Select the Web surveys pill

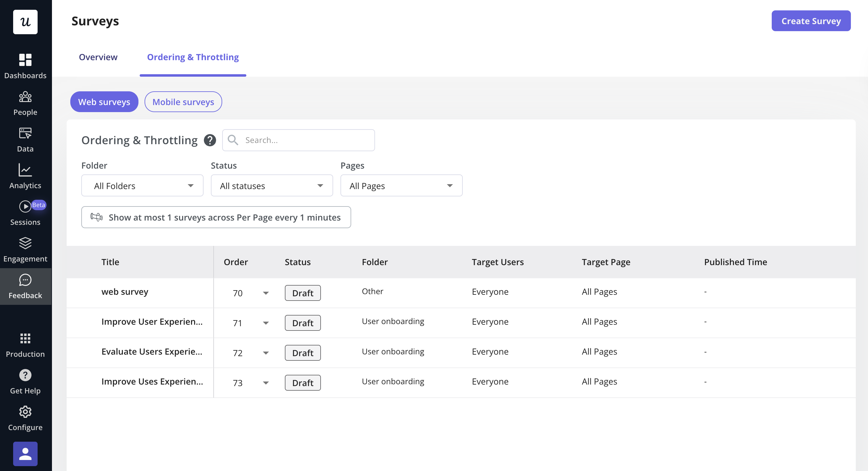pyautogui.click(x=104, y=102)
